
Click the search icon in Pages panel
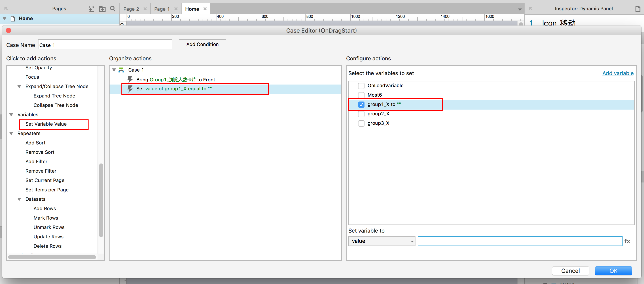point(113,9)
